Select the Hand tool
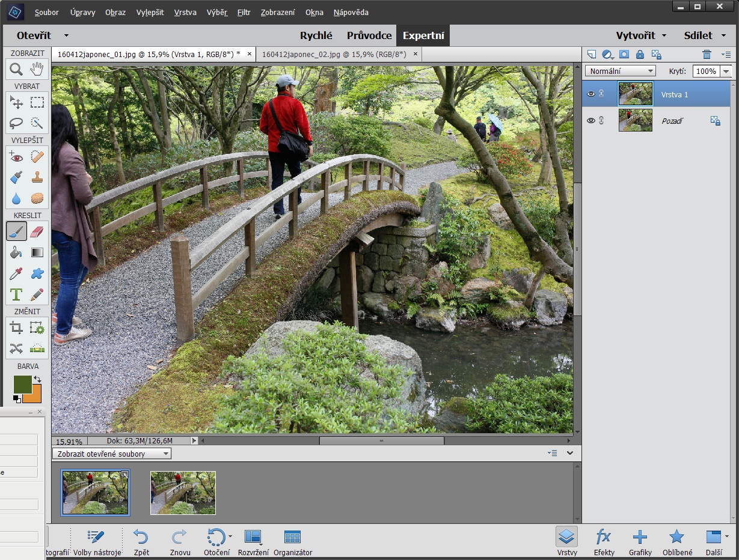This screenshot has height=560, width=739. [x=37, y=70]
